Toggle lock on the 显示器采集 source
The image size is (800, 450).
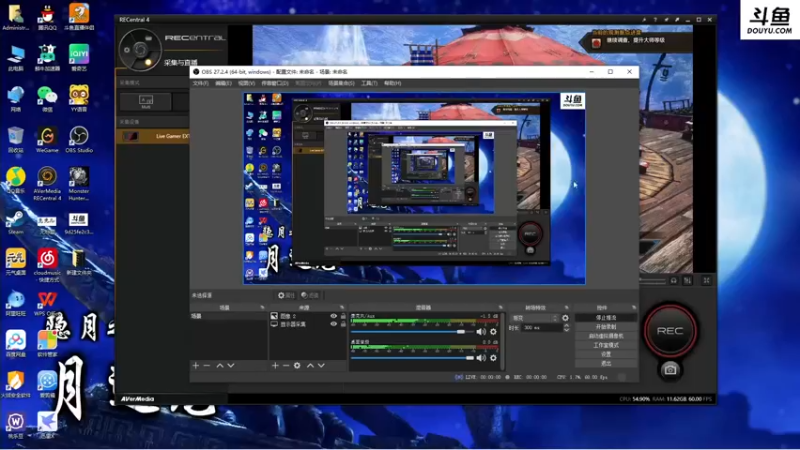point(343,324)
